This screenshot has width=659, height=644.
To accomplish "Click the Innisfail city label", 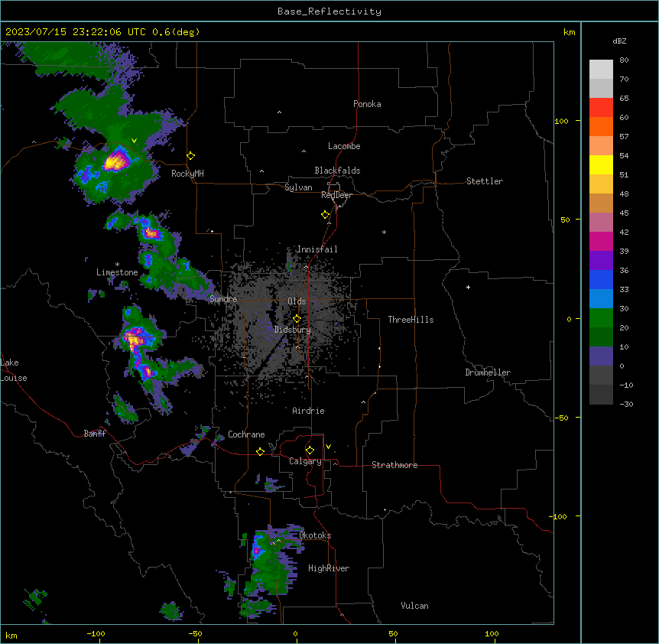I will click(x=317, y=249).
